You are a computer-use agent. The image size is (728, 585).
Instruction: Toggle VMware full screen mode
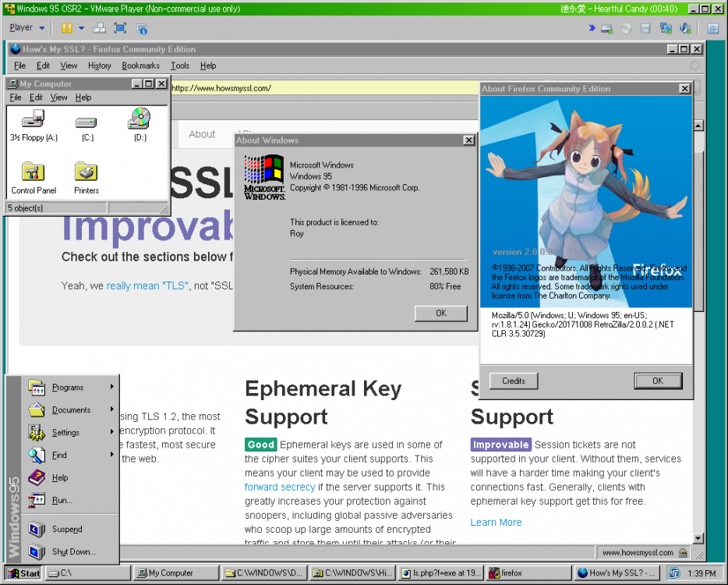point(118,27)
